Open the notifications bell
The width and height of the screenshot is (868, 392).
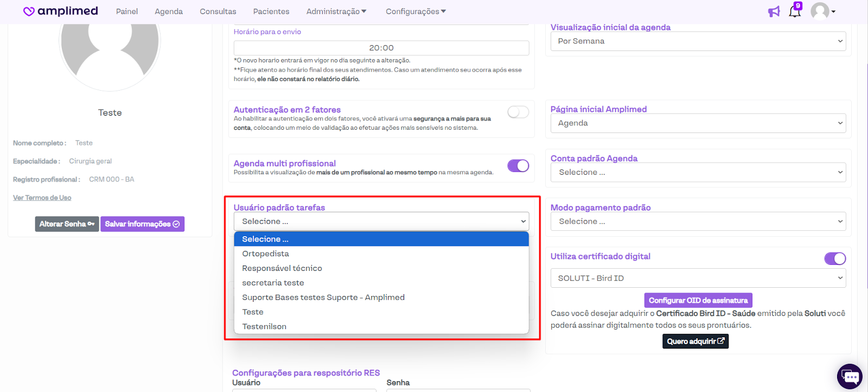coord(795,11)
